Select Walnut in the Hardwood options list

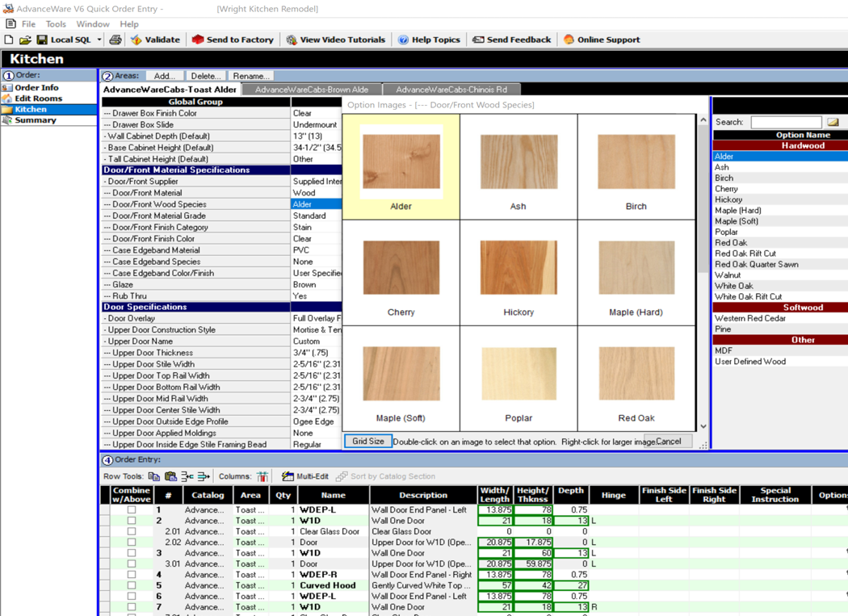click(x=728, y=275)
